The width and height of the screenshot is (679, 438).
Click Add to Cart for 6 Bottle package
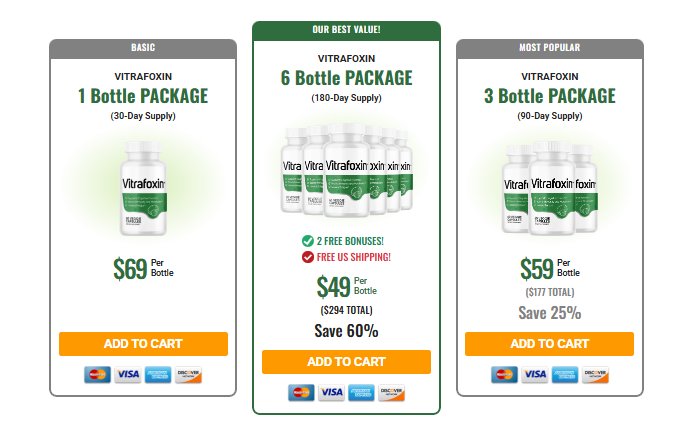(x=346, y=362)
